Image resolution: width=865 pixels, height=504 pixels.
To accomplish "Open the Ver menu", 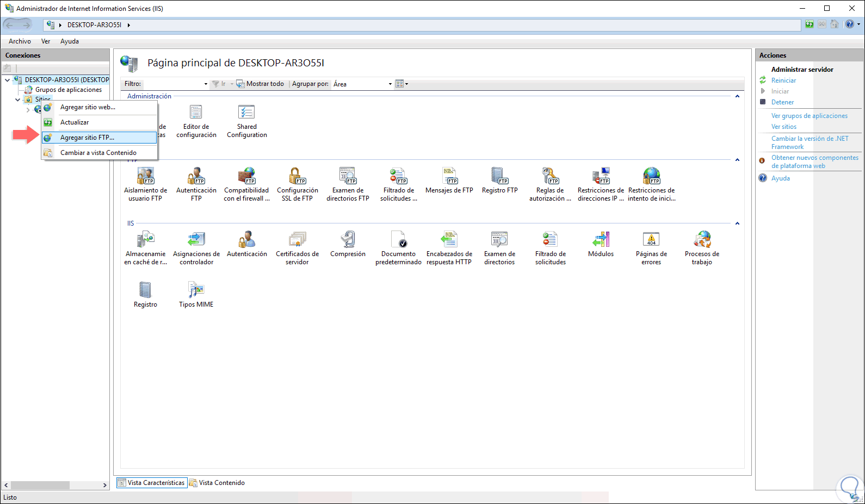I will tap(46, 41).
